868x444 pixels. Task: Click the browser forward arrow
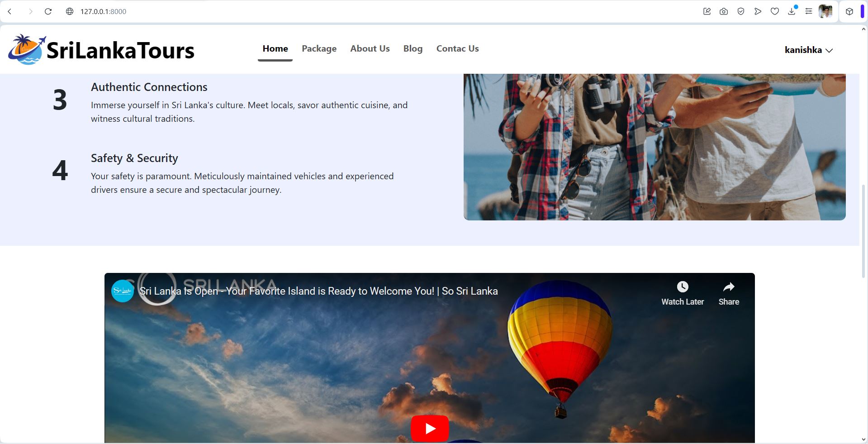pyautogui.click(x=30, y=11)
